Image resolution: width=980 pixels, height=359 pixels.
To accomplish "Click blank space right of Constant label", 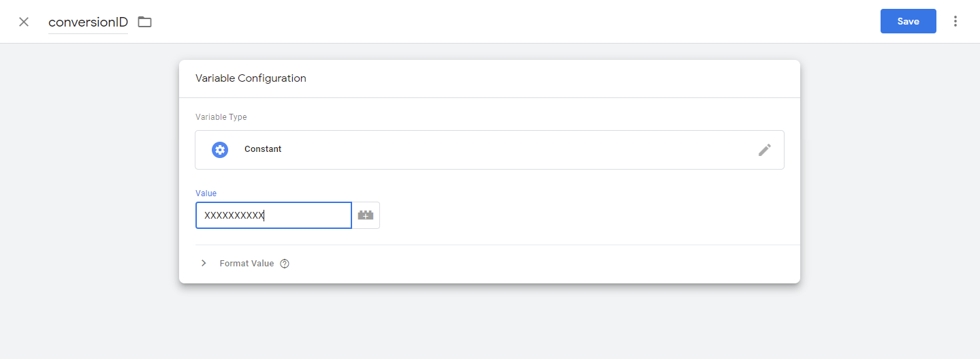I will (x=511, y=150).
